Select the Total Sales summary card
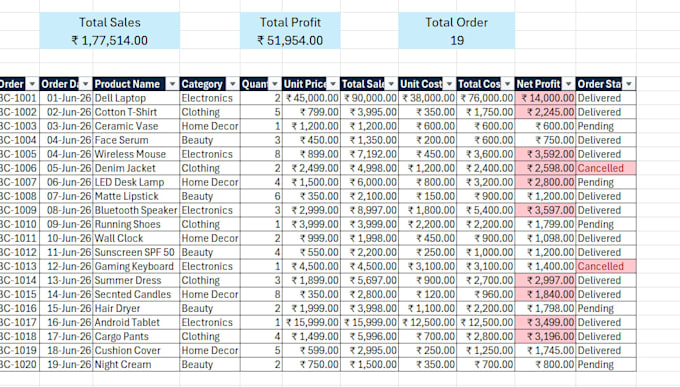Image resolution: width=680 pixels, height=387 pixels. pos(109,31)
